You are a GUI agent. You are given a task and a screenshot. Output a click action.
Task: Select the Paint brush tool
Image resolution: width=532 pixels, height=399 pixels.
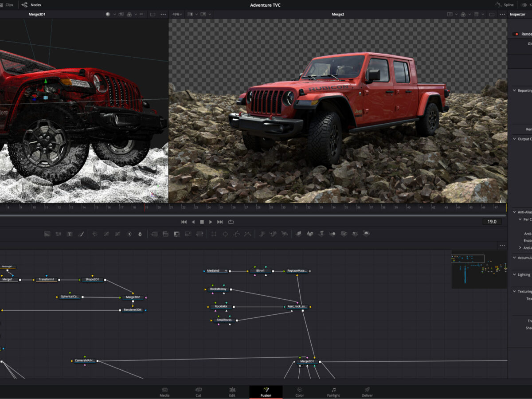tap(81, 234)
